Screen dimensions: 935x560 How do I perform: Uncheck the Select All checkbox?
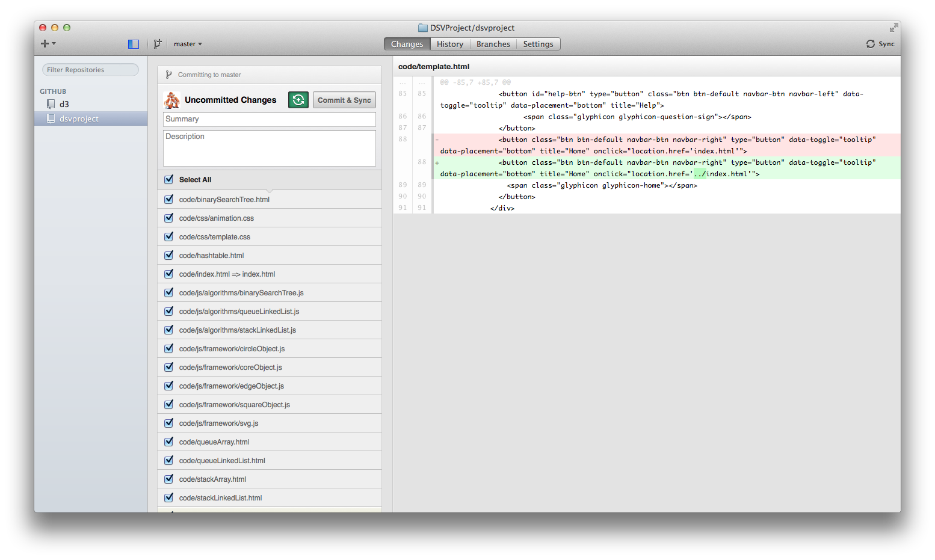point(169,179)
